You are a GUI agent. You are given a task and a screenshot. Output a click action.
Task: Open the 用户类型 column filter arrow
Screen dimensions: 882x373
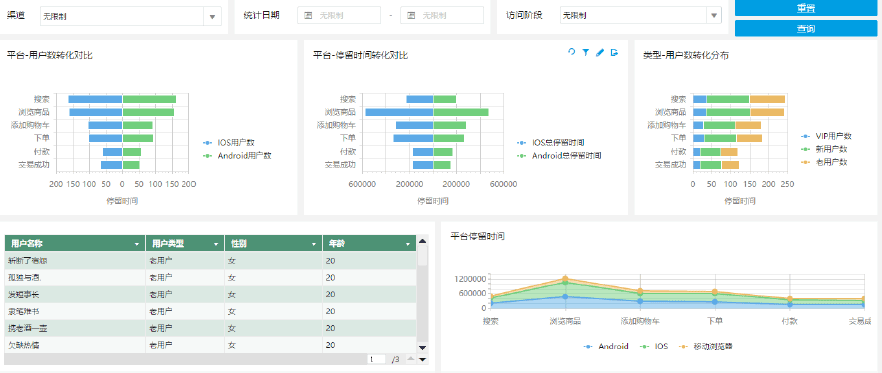click(x=217, y=244)
